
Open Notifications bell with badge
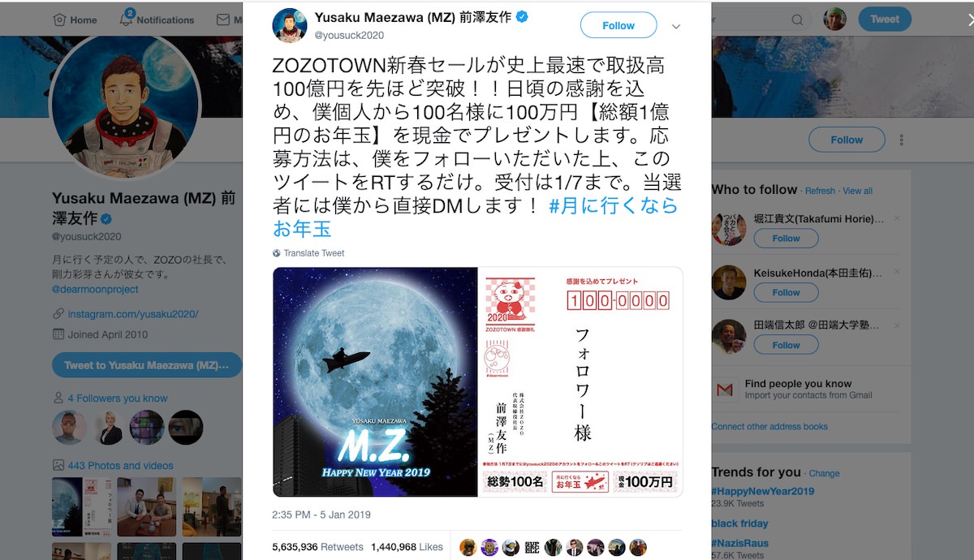(127, 19)
